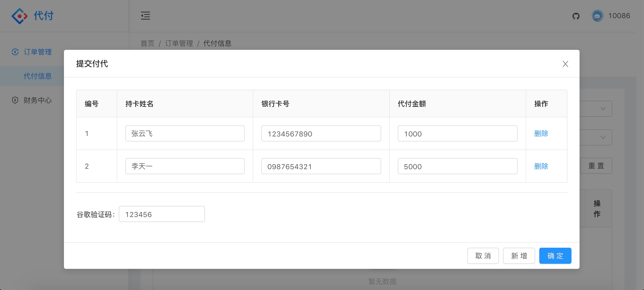Open the 代付信息 submenu item
The image size is (644, 290).
(x=38, y=76)
